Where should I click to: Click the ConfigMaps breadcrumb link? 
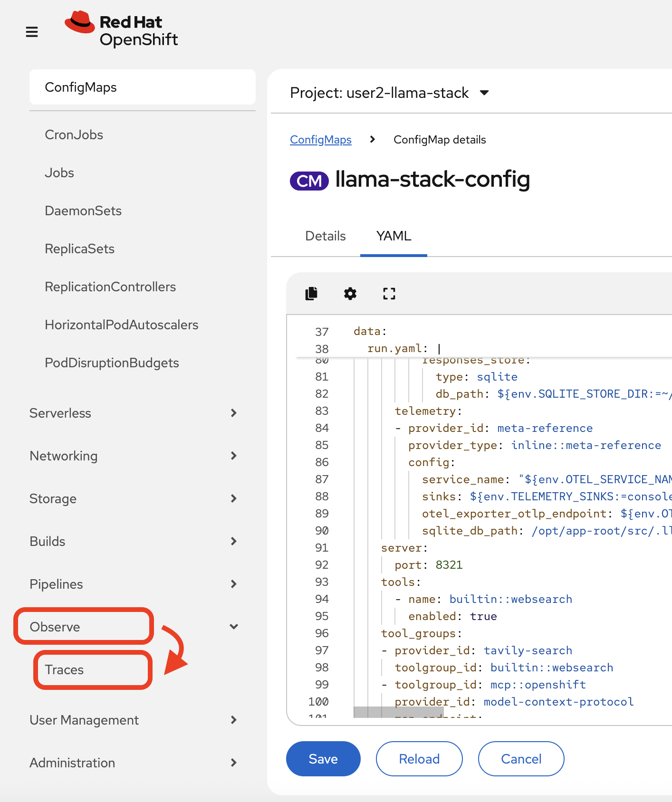click(321, 140)
